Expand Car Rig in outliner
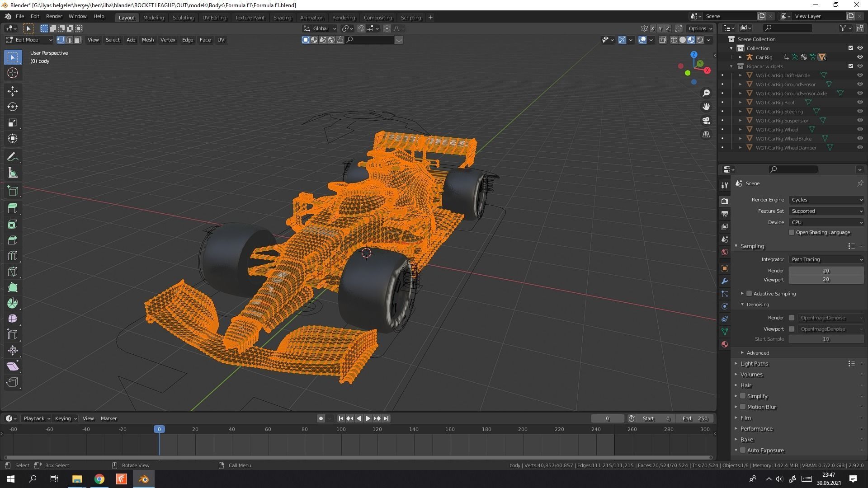The image size is (868, 488). point(741,57)
